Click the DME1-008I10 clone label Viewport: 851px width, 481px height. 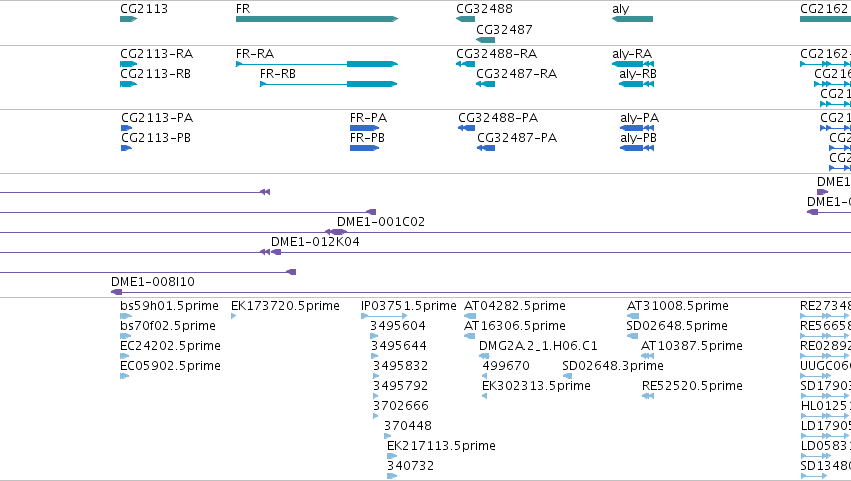(x=153, y=282)
